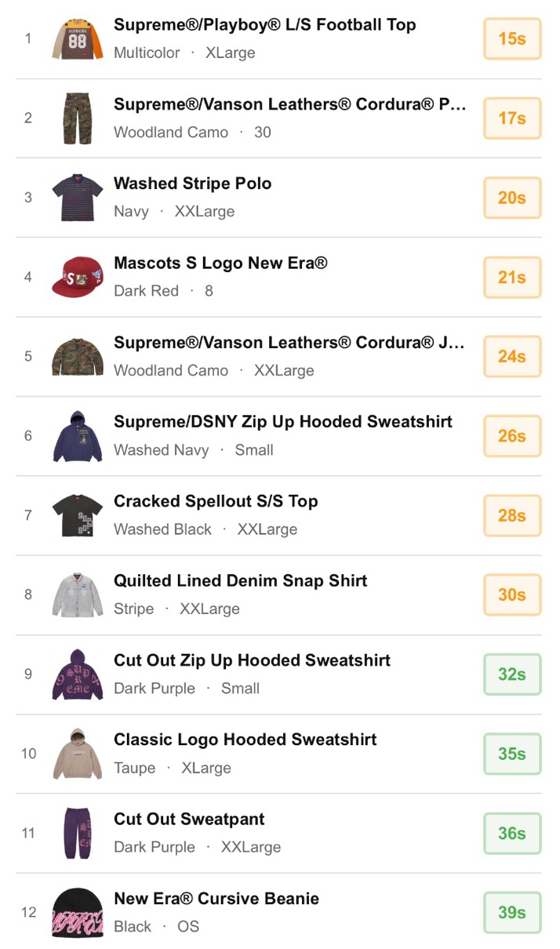The image size is (560, 949).
Task: Open the Vanson camo jacket thumbnail
Action: pyautogui.click(x=78, y=356)
